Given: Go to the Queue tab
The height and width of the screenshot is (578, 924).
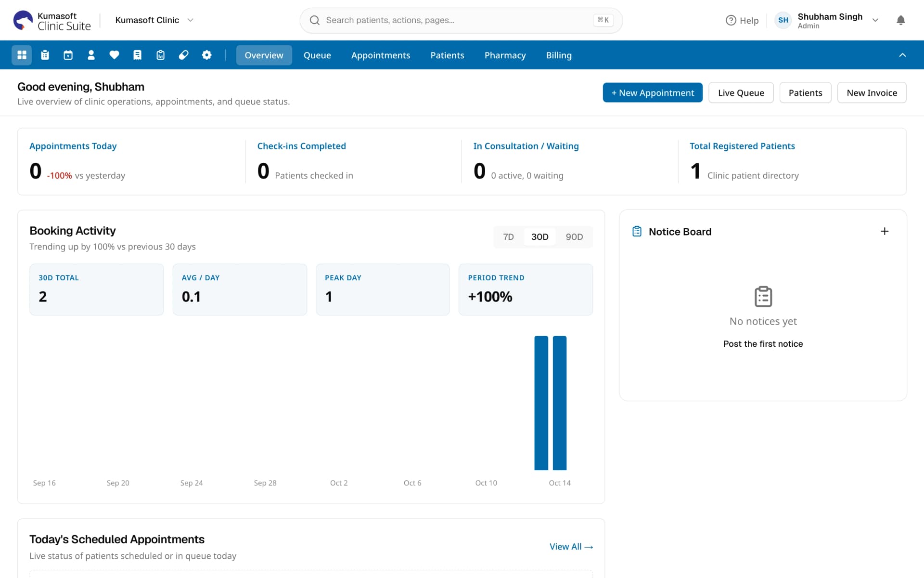Looking at the screenshot, I should 317,55.
